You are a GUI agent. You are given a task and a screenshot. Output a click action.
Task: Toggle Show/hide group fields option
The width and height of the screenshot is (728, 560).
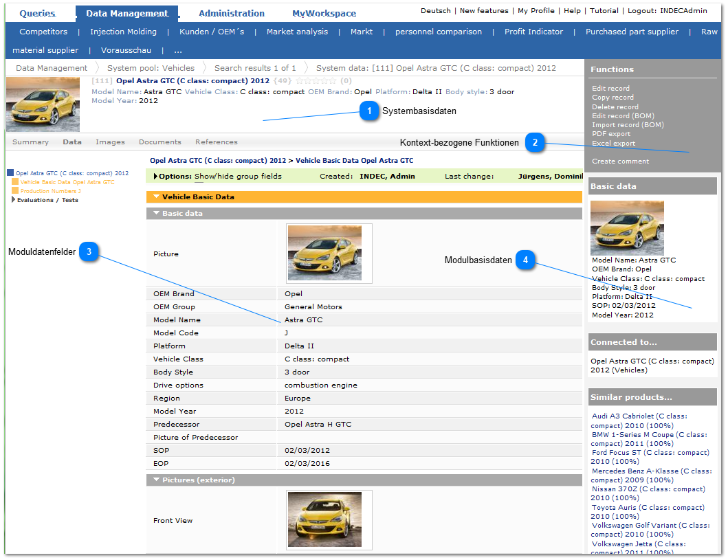tap(238, 177)
